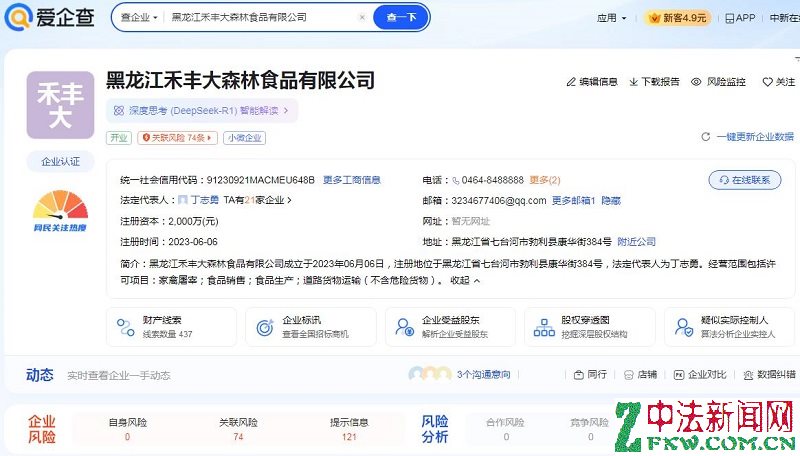Clear the search field with the X icon
The height and width of the screenshot is (456, 800).
pyautogui.click(x=362, y=17)
